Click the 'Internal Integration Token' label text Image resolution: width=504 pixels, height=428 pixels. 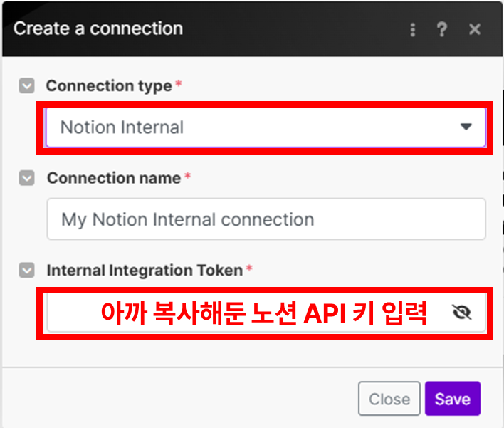coord(145,271)
